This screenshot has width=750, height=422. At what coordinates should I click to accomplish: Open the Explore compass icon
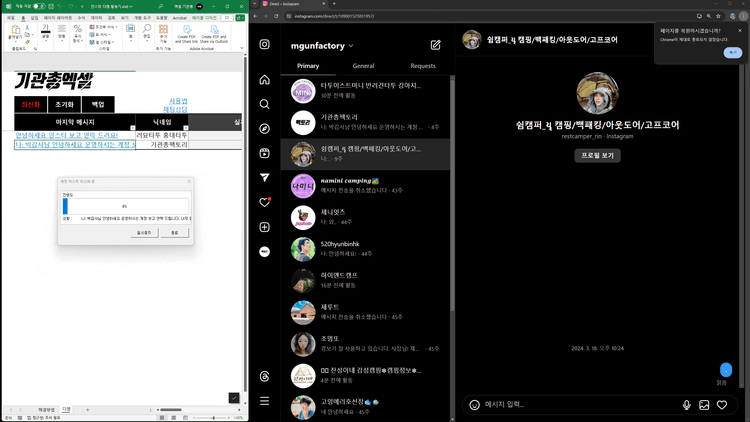tap(265, 129)
